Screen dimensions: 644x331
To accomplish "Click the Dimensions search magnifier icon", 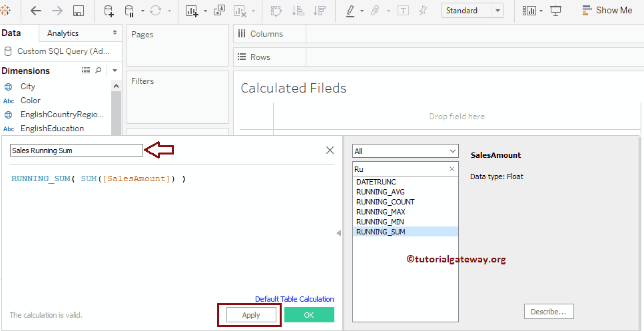I will click(98, 71).
